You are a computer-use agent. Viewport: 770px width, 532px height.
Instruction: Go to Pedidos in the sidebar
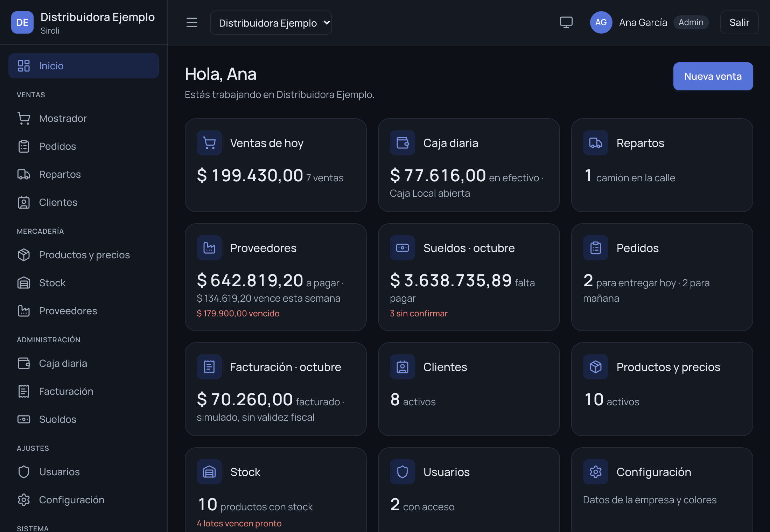tap(84, 146)
